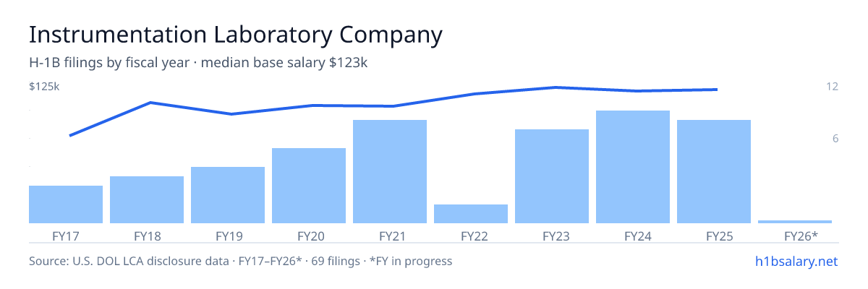Screen dimensions: 868x289
Task: Click the short FY22 bar
Action: click(x=471, y=214)
